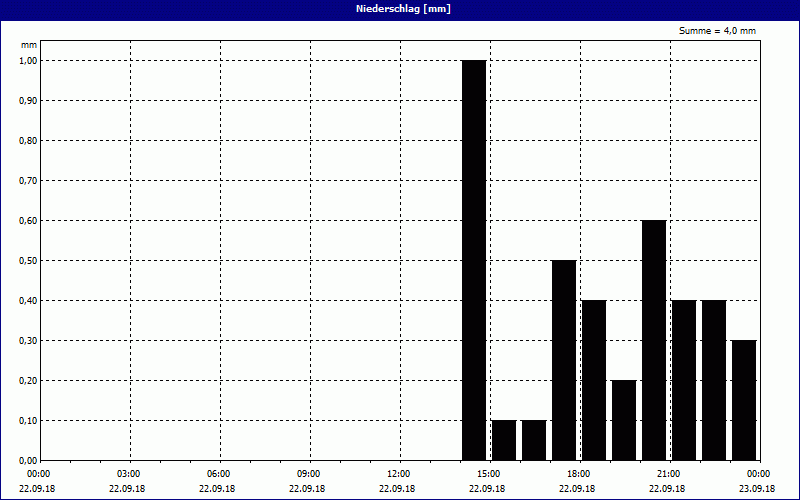The image size is (800, 500).
Task: Click the Summe = 4,0 mm label
Action: tap(717, 31)
